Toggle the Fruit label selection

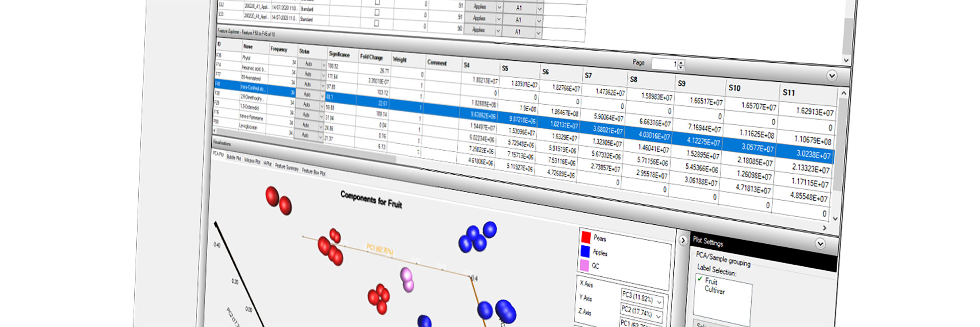pyautogui.click(x=710, y=281)
